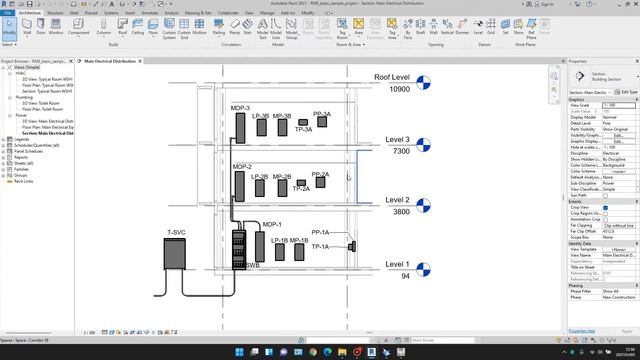Image resolution: width=640 pixels, height=360 pixels.
Task: Select the Model Text tool
Action: pos(263,29)
